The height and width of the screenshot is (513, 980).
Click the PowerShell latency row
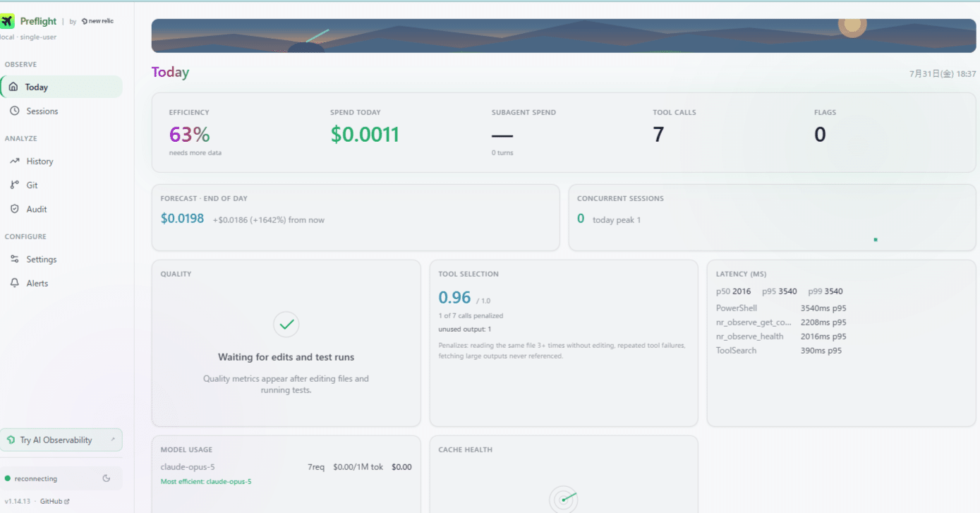pos(781,308)
